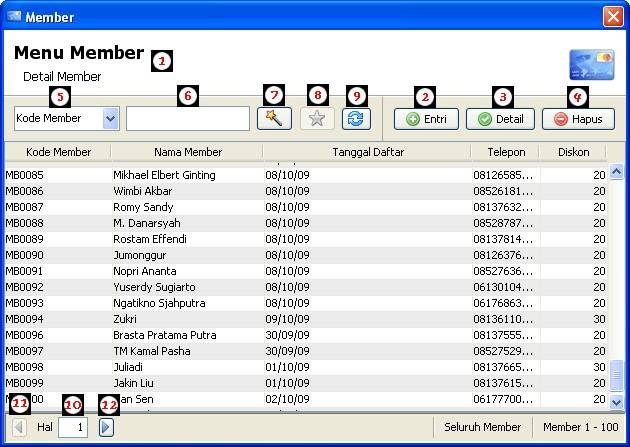Go to next page arrow
Screen dimensions: 630x447
tap(106, 427)
